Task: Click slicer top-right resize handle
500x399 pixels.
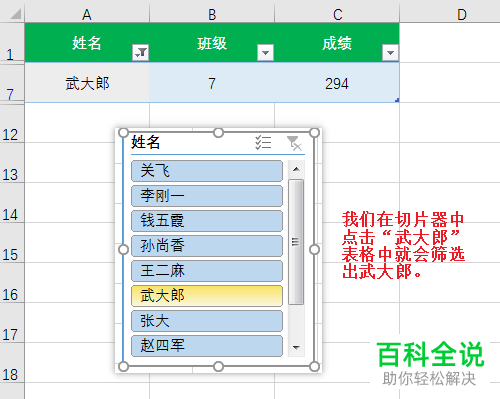Action: tap(314, 133)
